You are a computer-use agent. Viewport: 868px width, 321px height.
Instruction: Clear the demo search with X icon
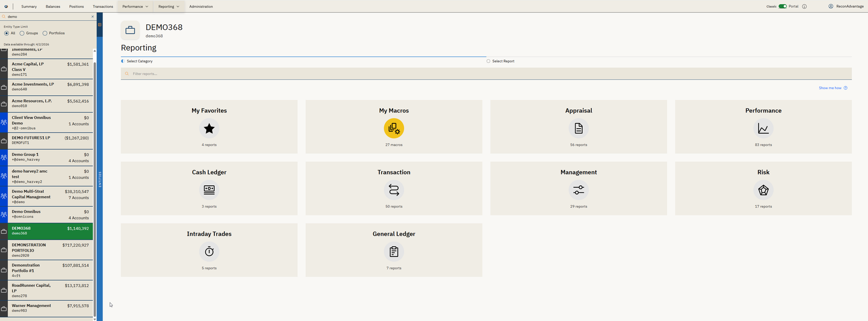click(93, 17)
